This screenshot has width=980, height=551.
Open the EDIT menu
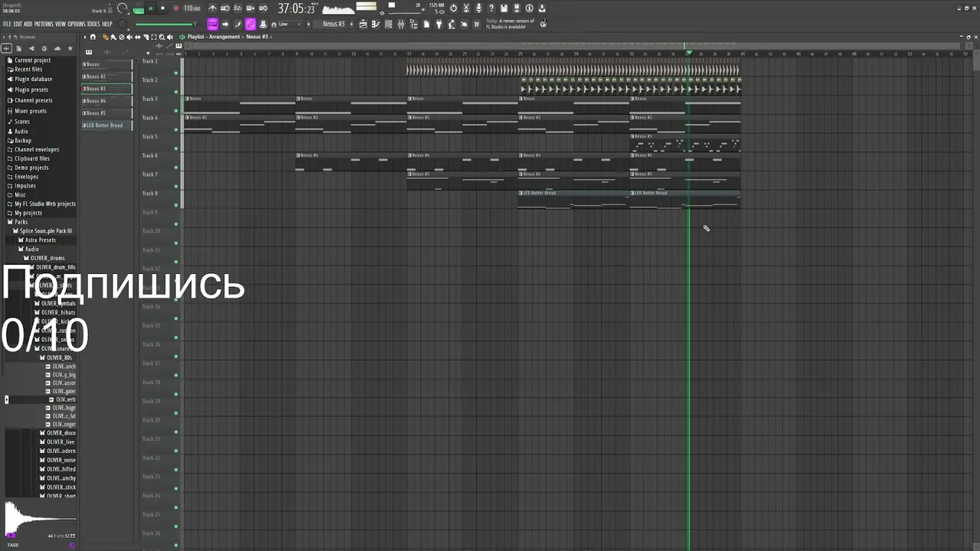[x=18, y=24]
